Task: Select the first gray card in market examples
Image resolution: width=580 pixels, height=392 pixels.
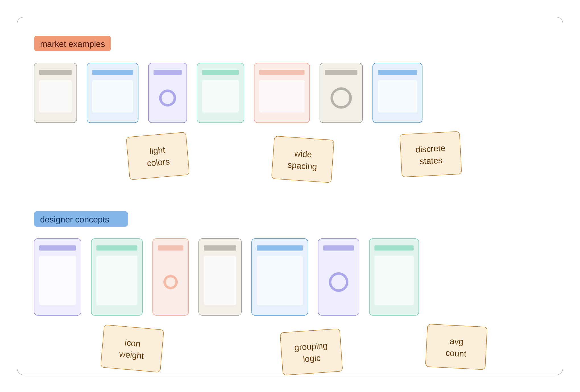Action: click(55, 93)
